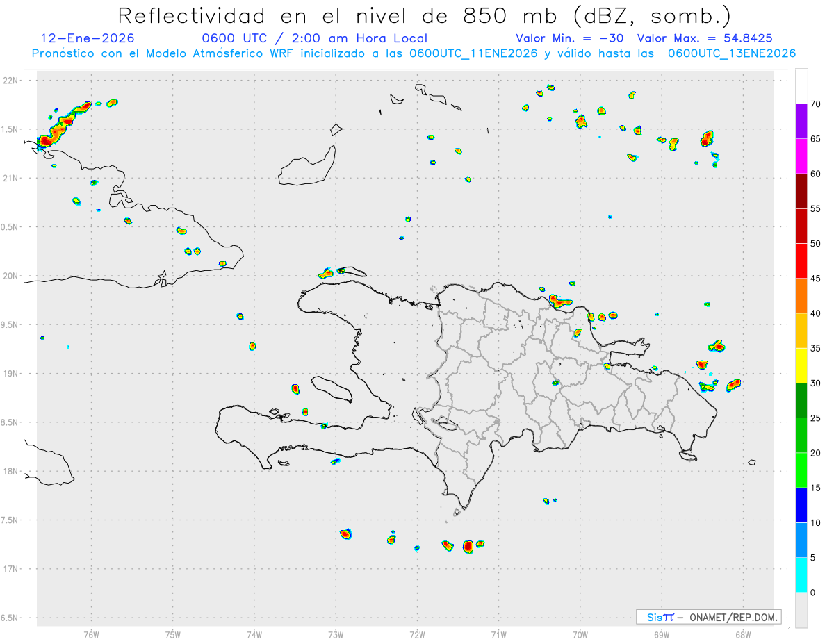Image resolution: width=834 pixels, height=644 pixels.
Task: Click the '0600 UTC / 2:00 am Hora Local' label
Action: pos(315,38)
